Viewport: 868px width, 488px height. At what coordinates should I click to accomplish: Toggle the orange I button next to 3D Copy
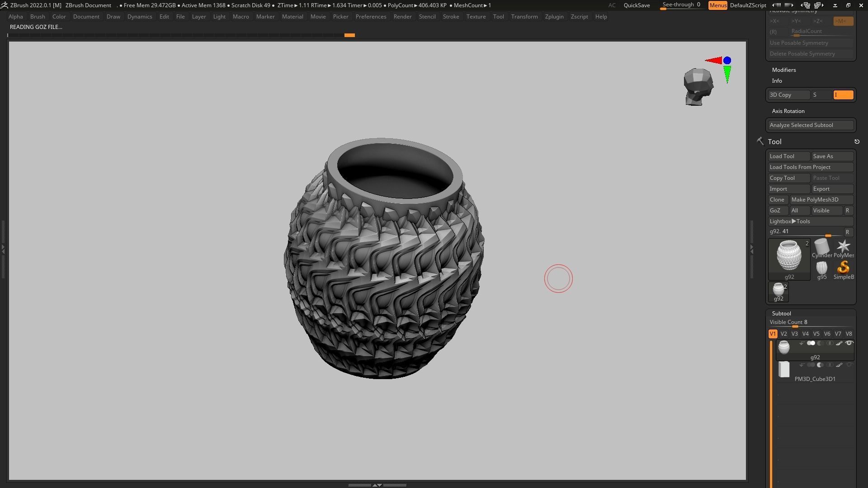[843, 95]
